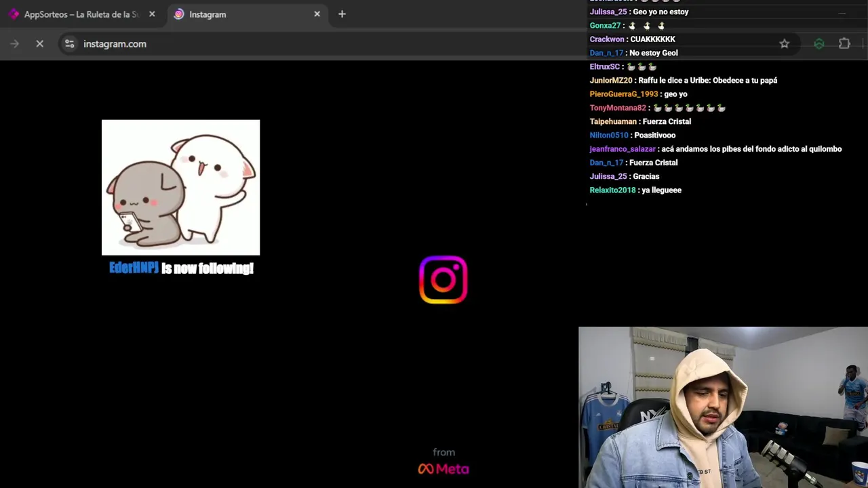Select chat username Relaxito2018

click(612, 190)
